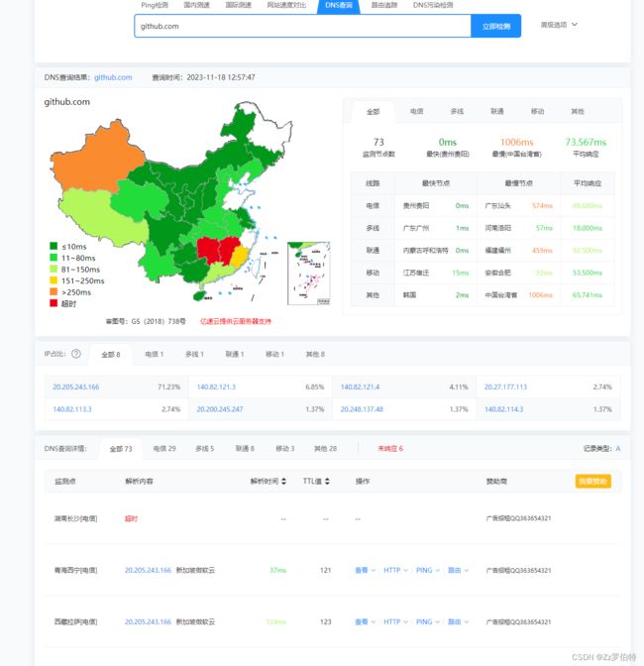Open IP 140.82.114.3 link
This screenshot has height=666, width=644.
point(504,409)
